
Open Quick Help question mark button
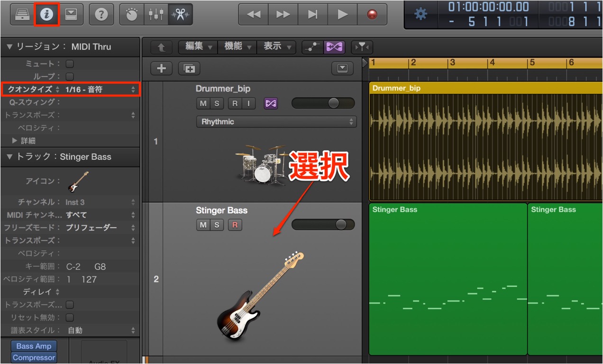pyautogui.click(x=101, y=14)
